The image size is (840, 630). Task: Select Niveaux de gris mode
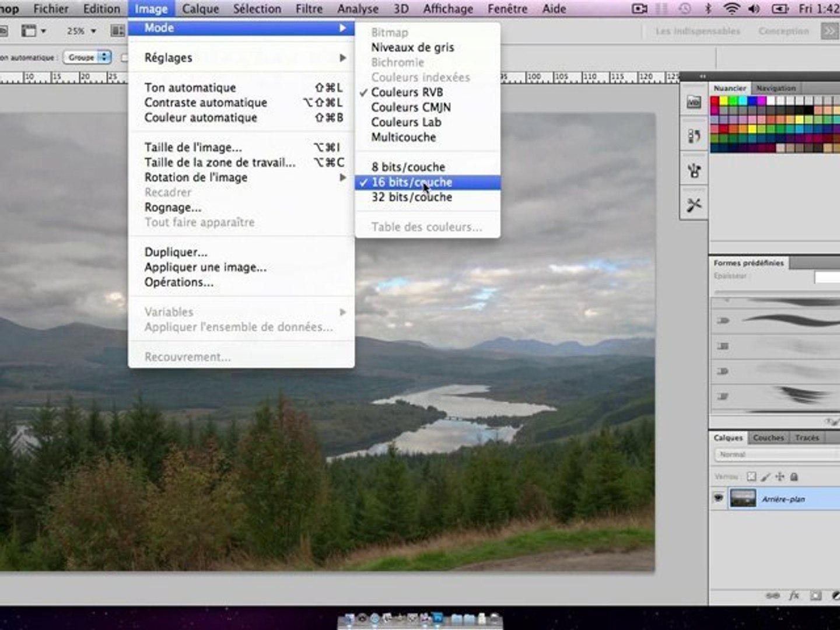(428, 48)
